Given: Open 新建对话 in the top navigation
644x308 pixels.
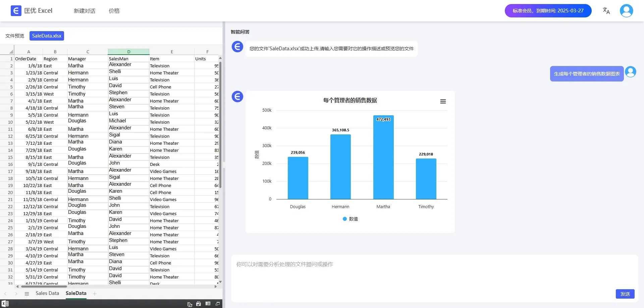Looking at the screenshot, I should click(85, 11).
